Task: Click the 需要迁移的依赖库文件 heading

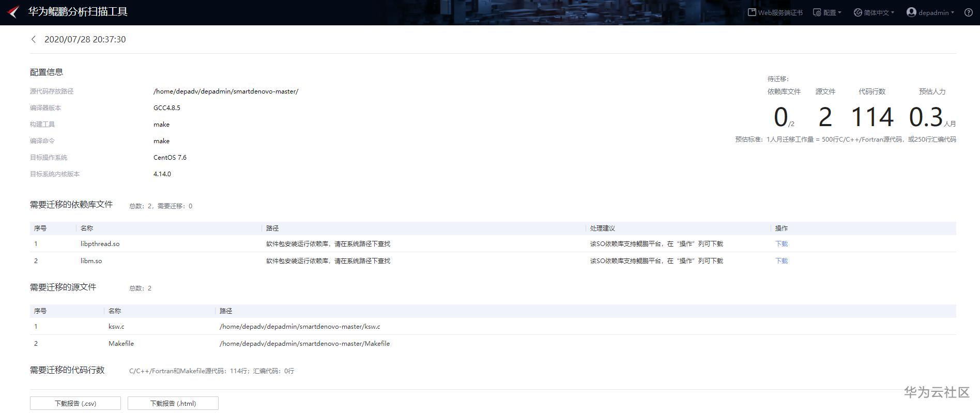Action: pos(71,205)
